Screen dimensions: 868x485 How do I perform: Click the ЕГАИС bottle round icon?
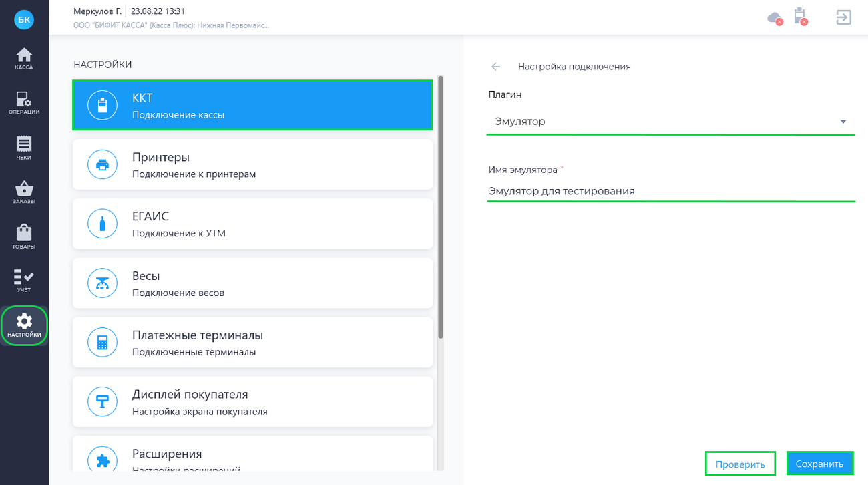[x=102, y=224]
